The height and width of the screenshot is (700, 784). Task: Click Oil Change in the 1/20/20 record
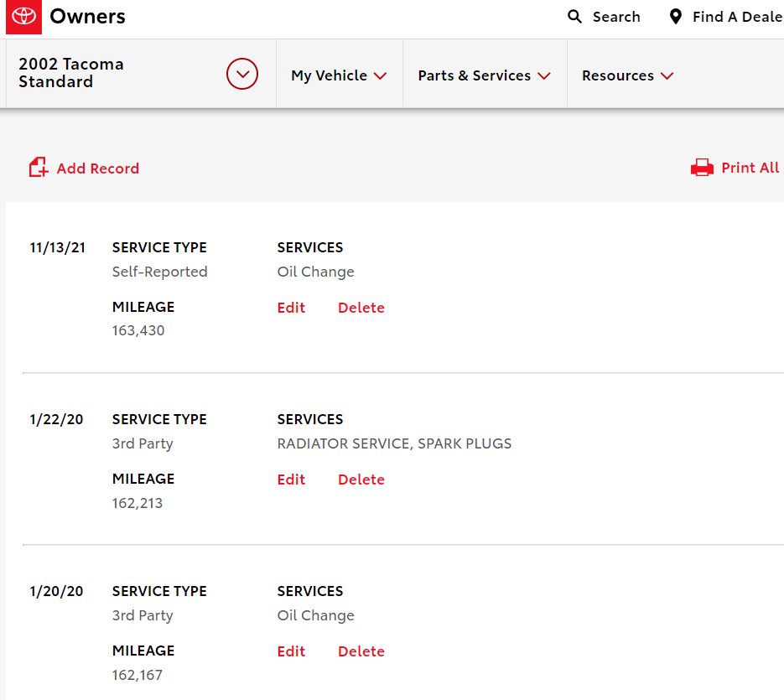point(315,615)
